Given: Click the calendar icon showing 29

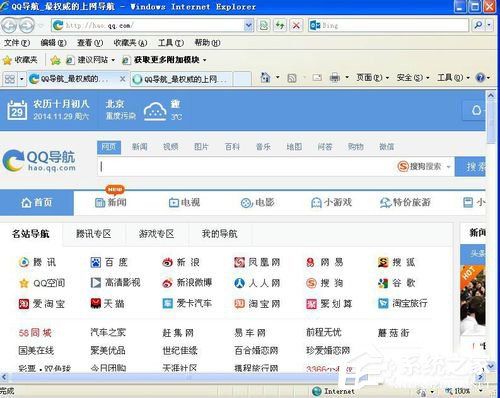Looking at the screenshot, I should pos(17,110).
